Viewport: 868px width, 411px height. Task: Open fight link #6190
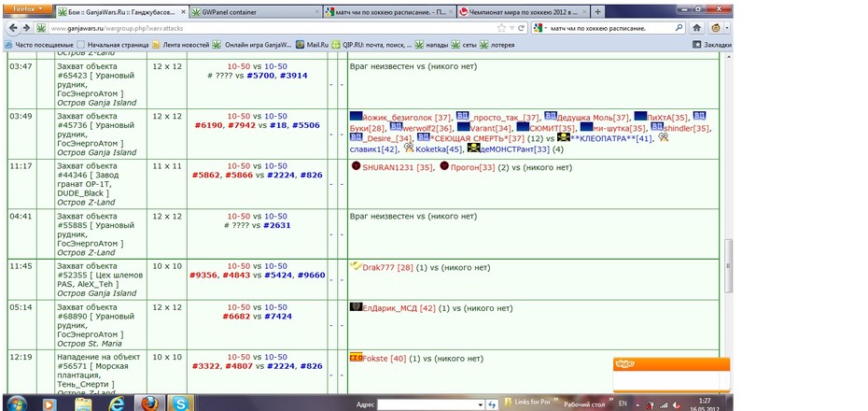(x=208, y=125)
